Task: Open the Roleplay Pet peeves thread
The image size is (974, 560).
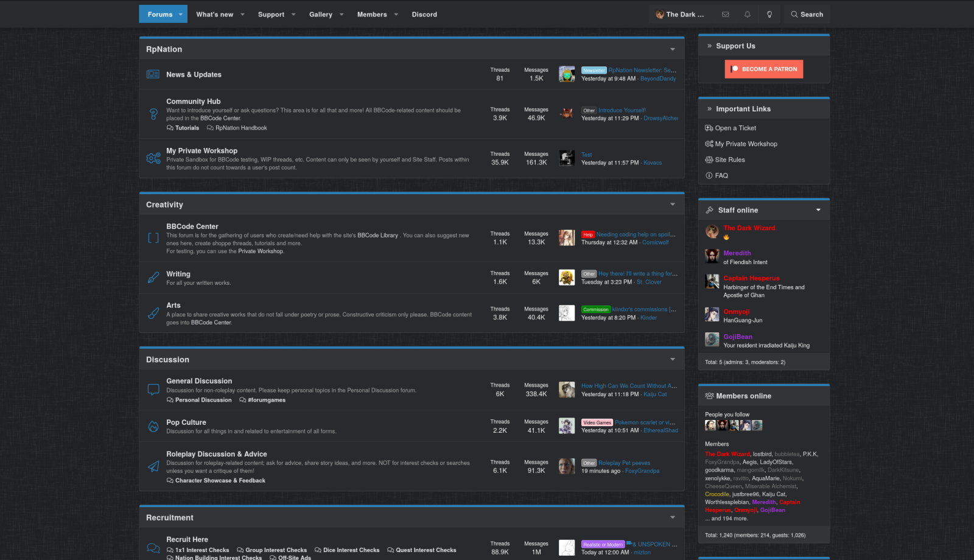Action: point(624,463)
